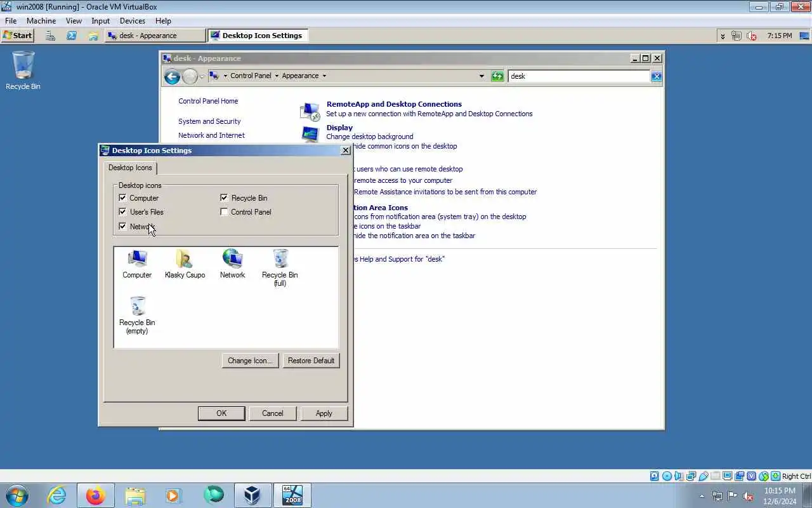Click the green refresh button beside the address bar

coord(497,76)
